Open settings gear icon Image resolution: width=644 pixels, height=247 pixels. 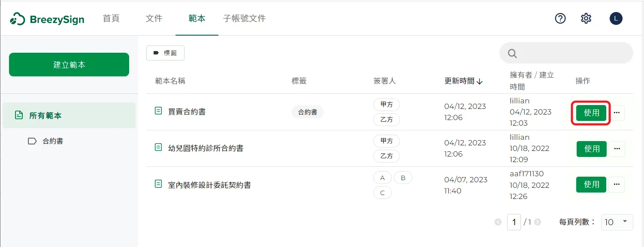586,18
